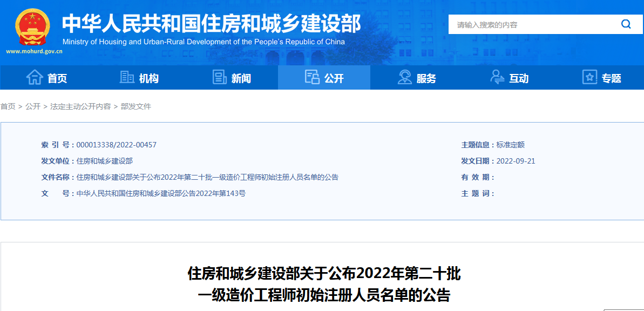The height and width of the screenshot is (311, 644).
Task: Go to the 服务 navigation tab
Action: 416,77
